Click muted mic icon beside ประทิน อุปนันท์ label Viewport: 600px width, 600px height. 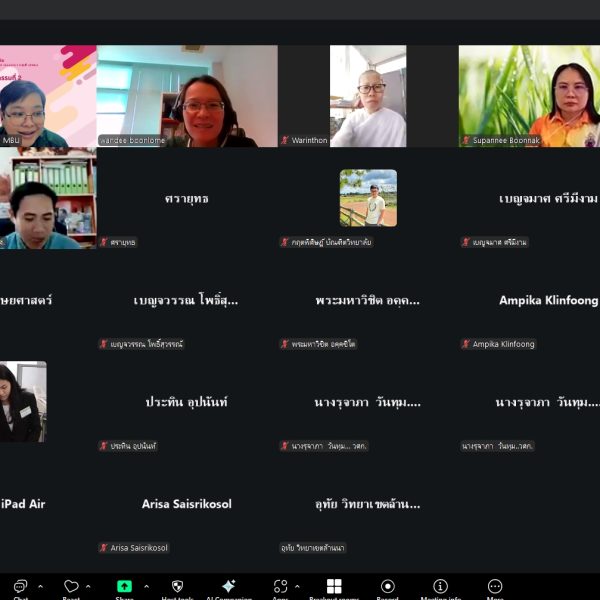click(x=103, y=446)
